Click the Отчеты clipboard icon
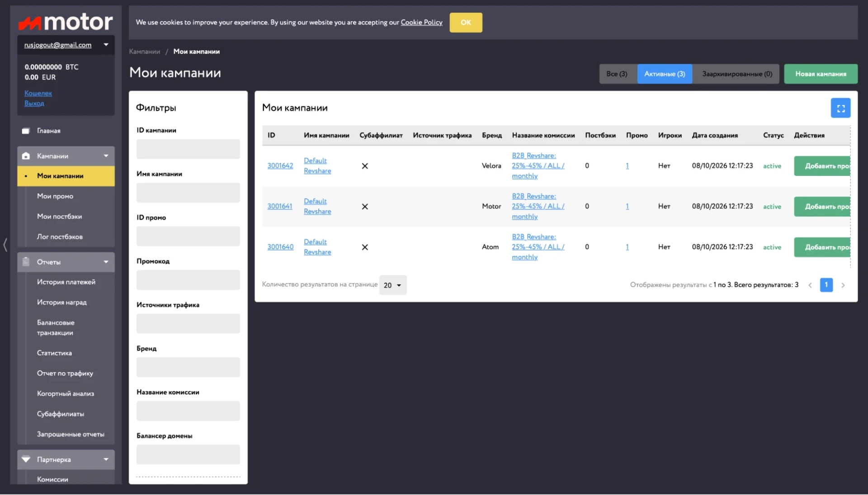The height and width of the screenshot is (495, 868). [x=26, y=262]
